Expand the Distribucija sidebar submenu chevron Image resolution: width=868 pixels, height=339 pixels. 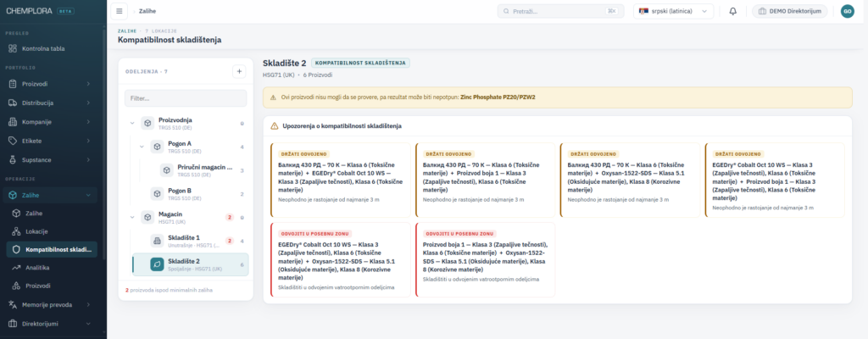click(x=88, y=103)
